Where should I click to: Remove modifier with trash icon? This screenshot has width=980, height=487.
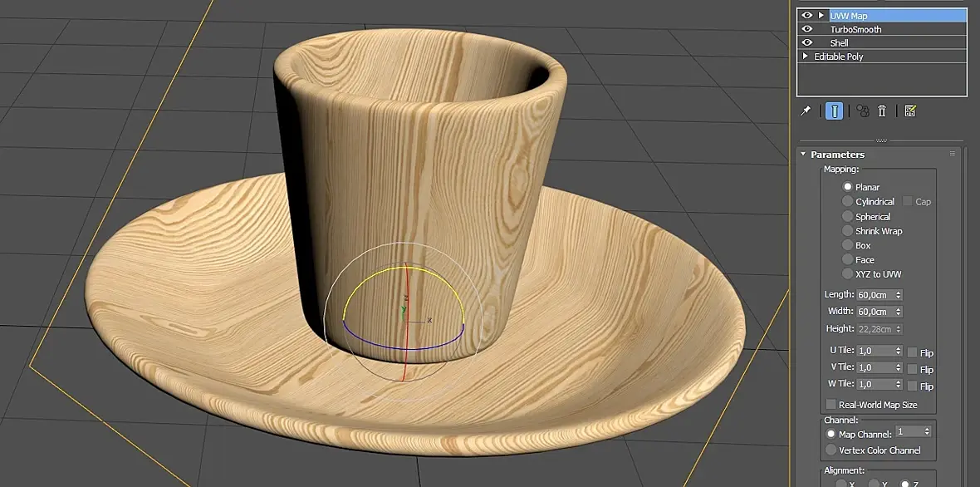882,111
